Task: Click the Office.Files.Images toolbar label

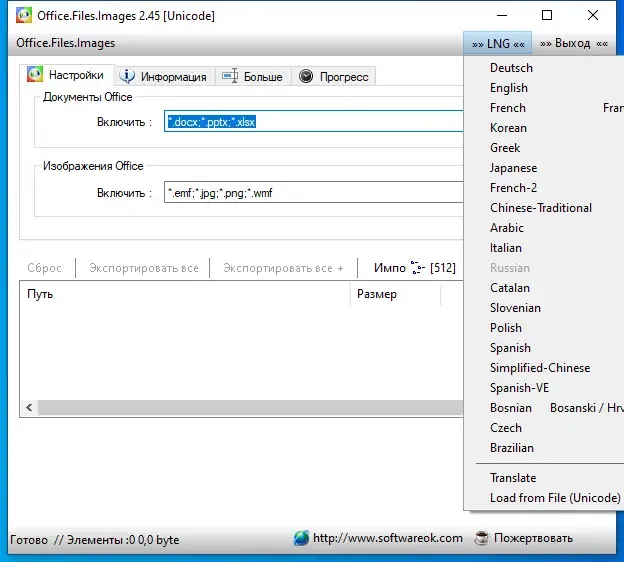Action: tap(65, 43)
